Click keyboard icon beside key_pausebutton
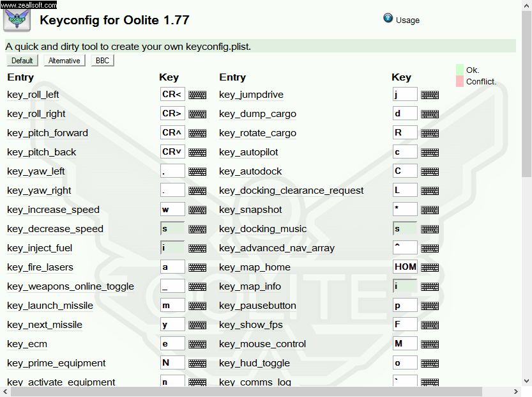Screen dimensions: 532x397 [430, 306]
